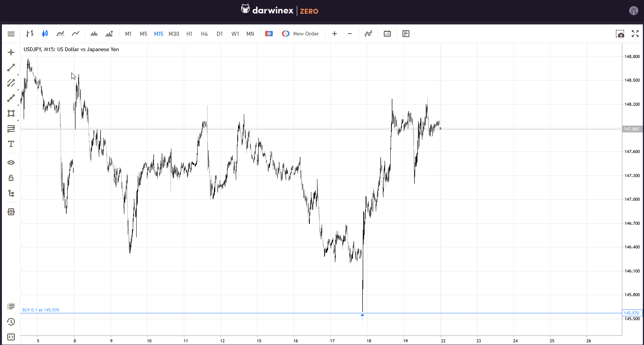644x345 pixels.
Task: Select W1 timeframe
Action: coord(235,34)
